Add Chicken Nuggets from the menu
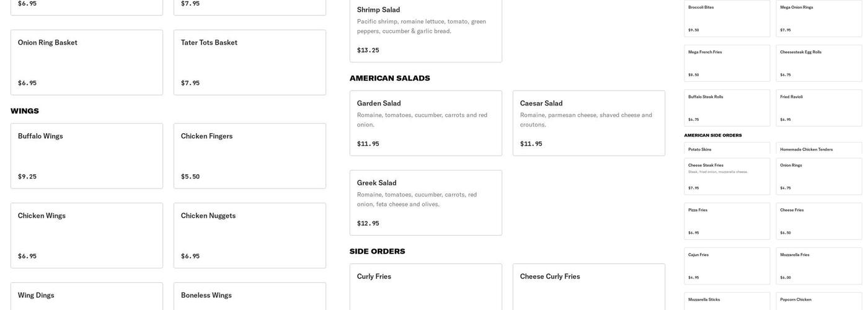 coord(249,235)
